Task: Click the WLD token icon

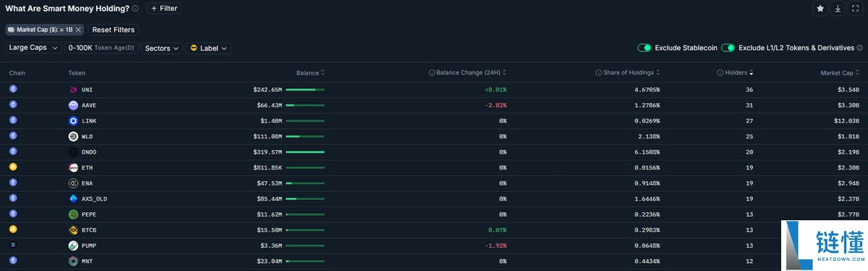Action: [x=73, y=136]
